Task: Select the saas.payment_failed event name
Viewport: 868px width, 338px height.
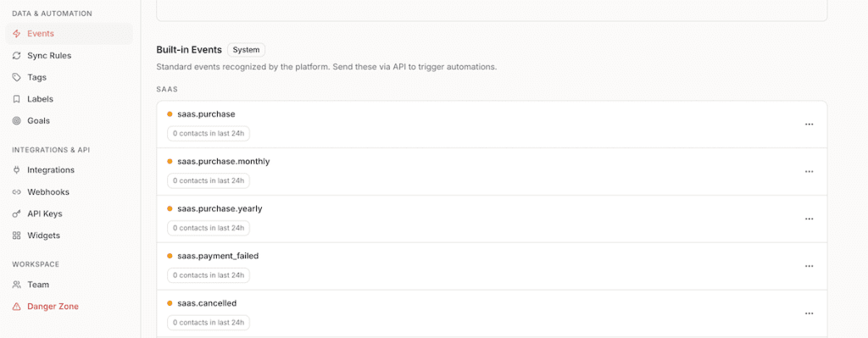Action: [218, 256]
